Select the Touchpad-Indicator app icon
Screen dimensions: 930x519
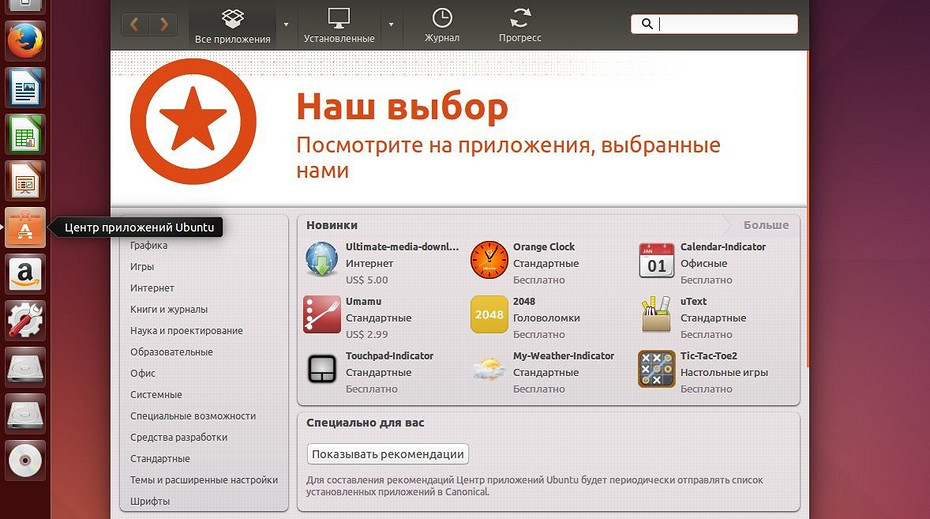[322, 369]
